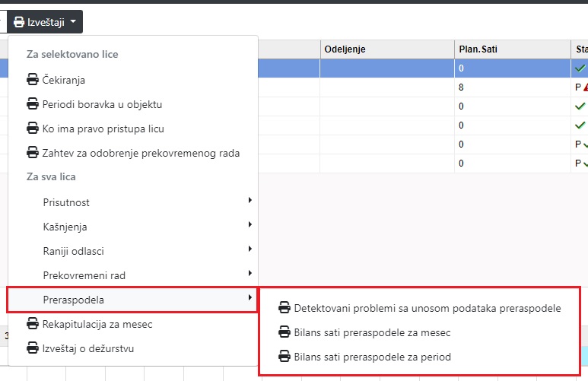Click printer icon beside Rekapitulacija za mesec
588x381 pixels.
click(x=33, y=324)
